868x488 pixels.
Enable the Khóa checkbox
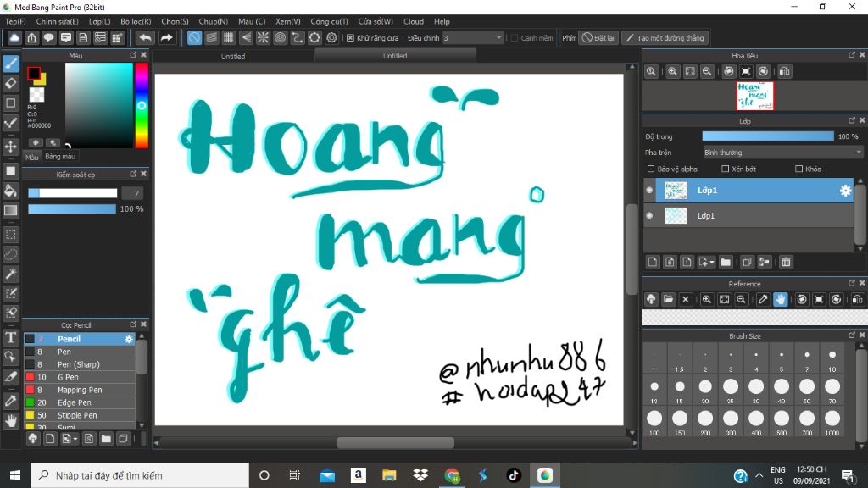798,169
